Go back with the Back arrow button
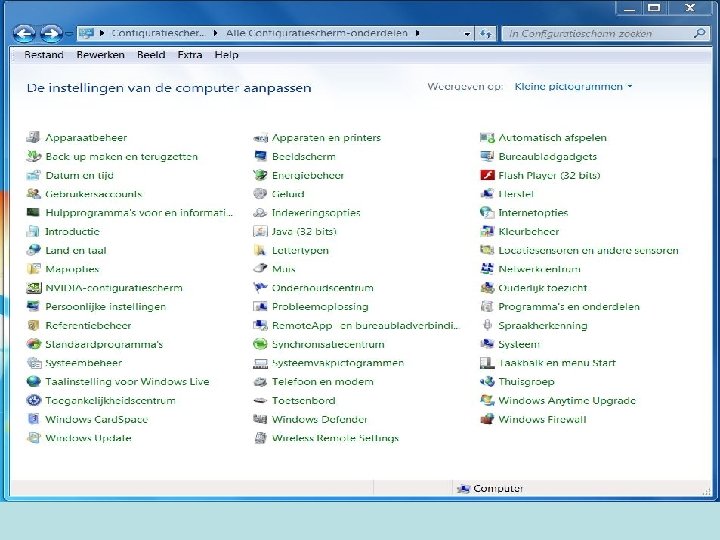This screenshot has width=720, height=540. [24, 34]
